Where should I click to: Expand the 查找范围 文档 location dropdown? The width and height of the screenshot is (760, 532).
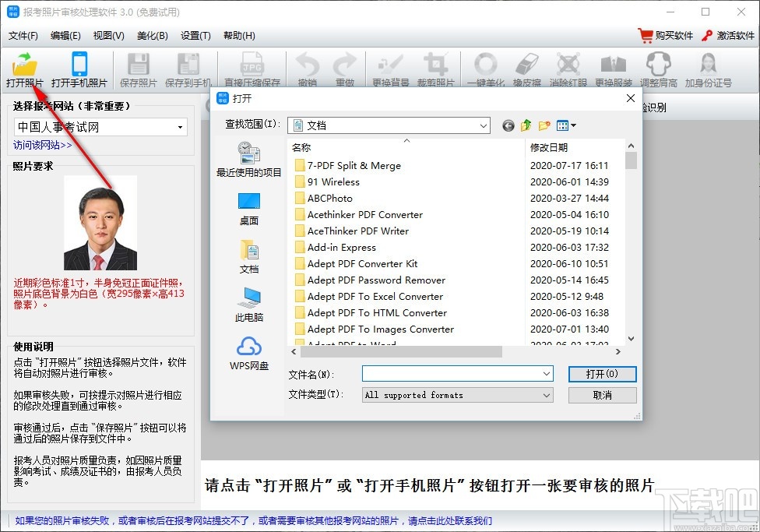pos(484,126)
